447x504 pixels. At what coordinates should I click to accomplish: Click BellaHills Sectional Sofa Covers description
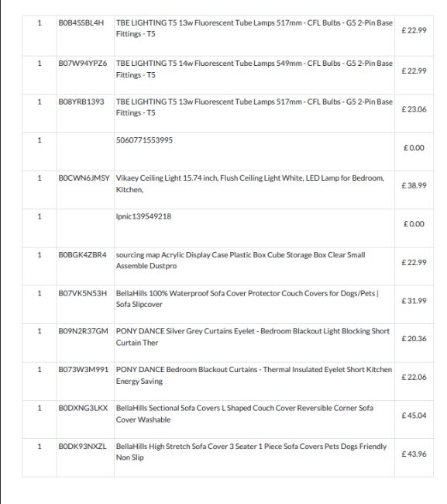(244, 414)
